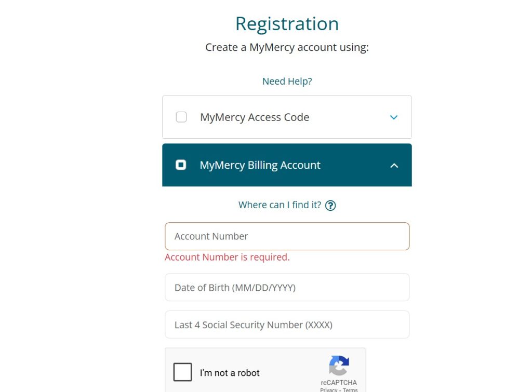The height and width of the screenshot is (392, 532).
Task: Click the reCAPTCHA logo icon
Action: [339, 366]
